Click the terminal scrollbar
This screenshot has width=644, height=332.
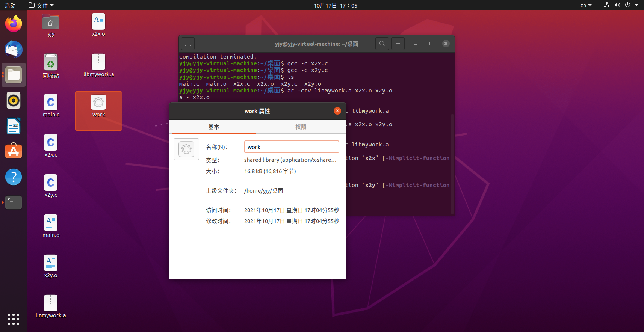point(452,164)
